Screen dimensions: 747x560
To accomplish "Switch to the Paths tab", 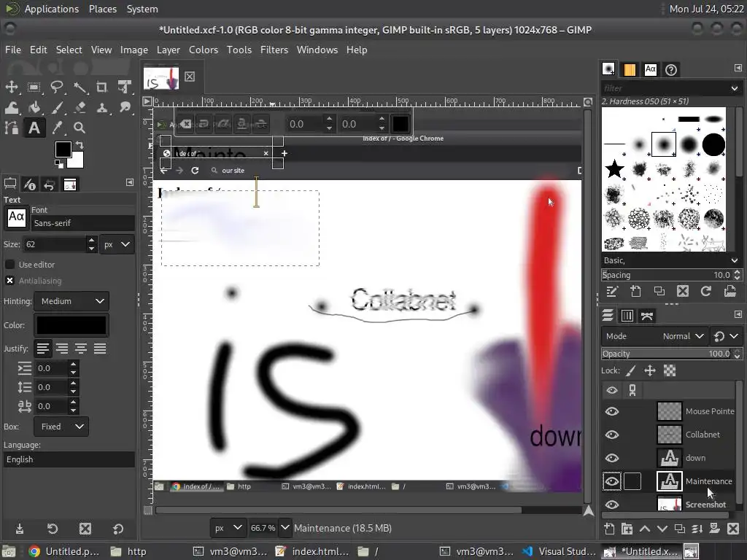I will [646, 316].
